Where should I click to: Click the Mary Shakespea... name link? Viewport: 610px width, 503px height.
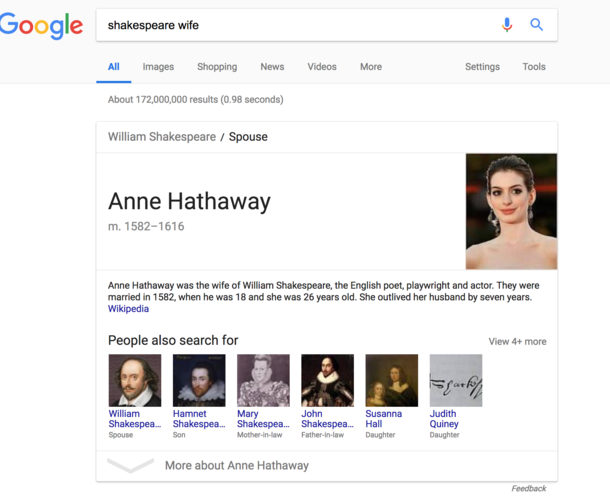pos(263,419)
